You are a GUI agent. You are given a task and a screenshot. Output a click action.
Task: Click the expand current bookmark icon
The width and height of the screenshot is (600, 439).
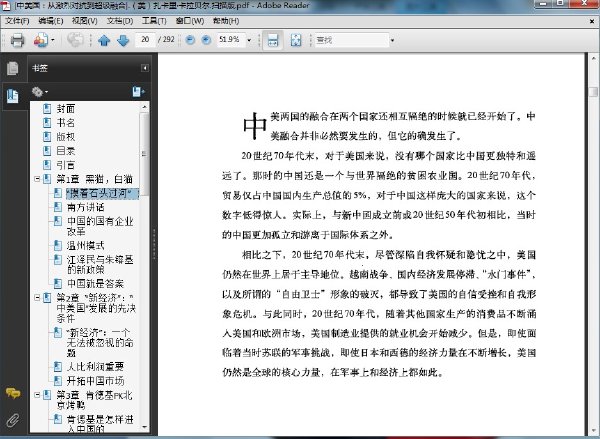(138, 91)
